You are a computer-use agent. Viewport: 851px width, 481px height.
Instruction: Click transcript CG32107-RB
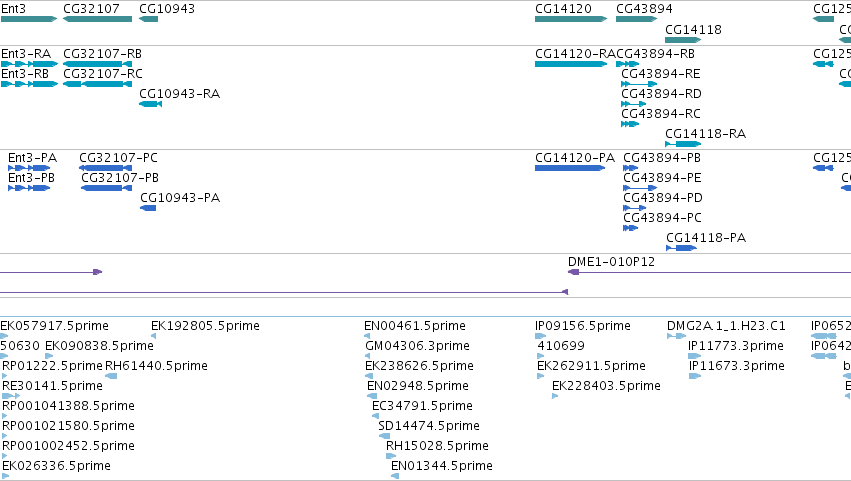coord(98,64)
